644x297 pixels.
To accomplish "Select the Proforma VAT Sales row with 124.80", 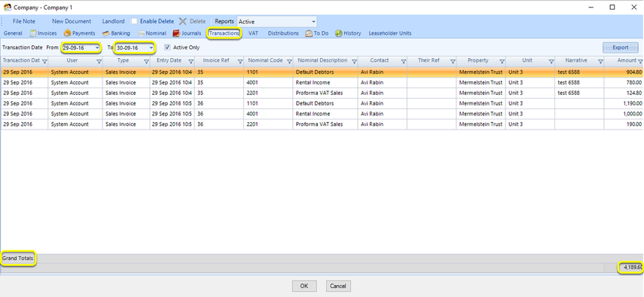I will (x=322, y=93).
